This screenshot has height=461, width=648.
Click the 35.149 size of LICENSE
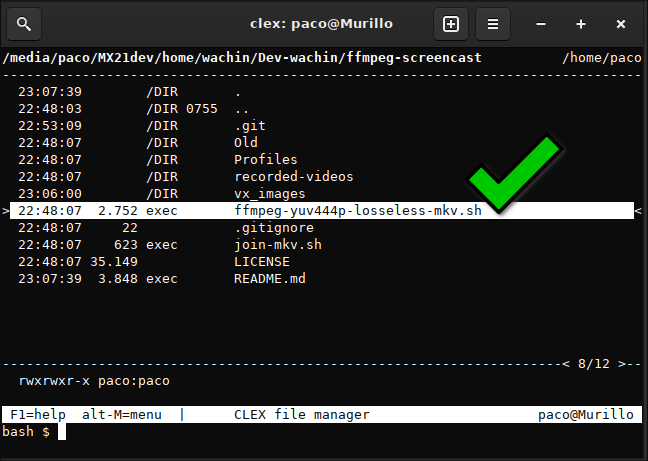pyautogui.click(x=114, y=261)
